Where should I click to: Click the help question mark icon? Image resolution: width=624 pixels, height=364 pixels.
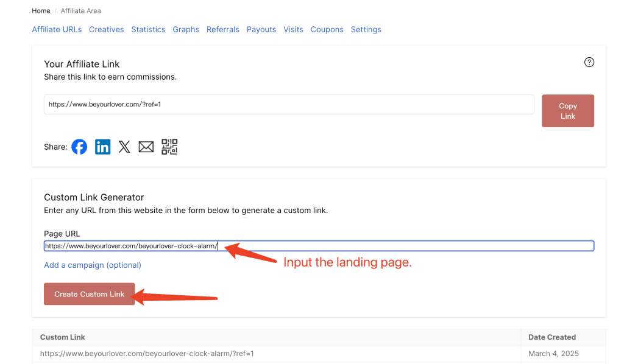(589, 62)
